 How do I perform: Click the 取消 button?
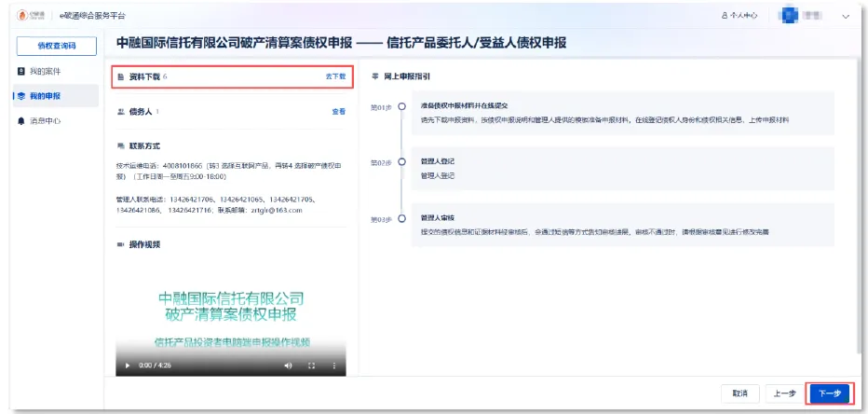click(x=740, y=393)
